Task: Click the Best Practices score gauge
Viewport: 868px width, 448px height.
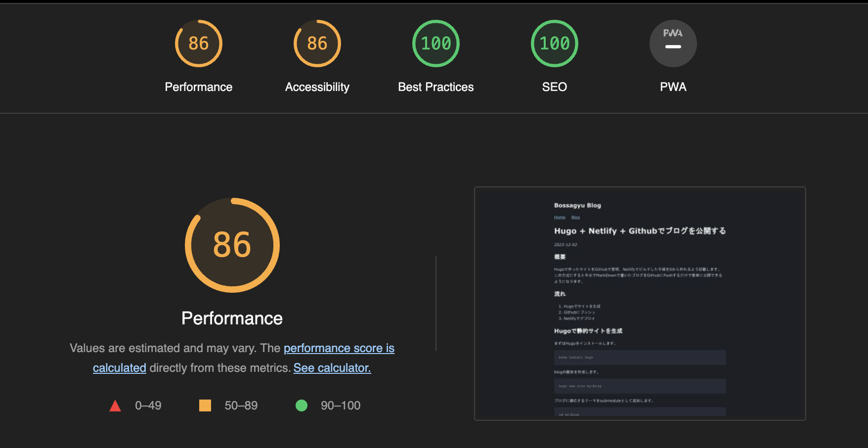Action: (436, 44)
